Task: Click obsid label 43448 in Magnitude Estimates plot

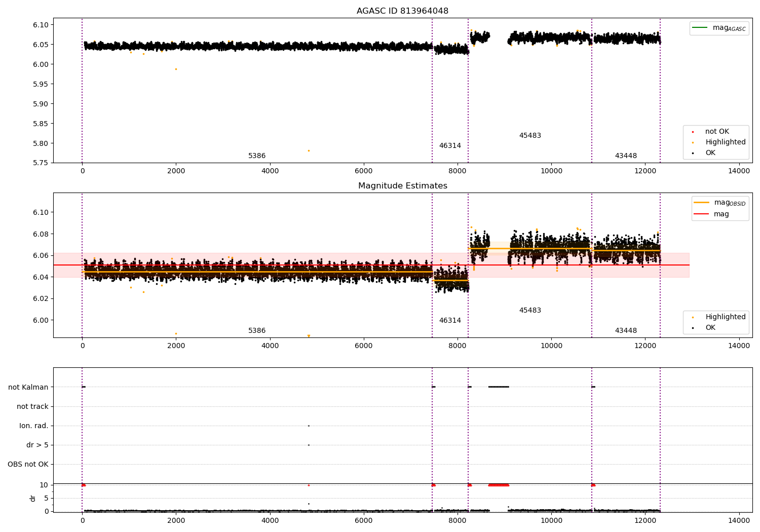Action: (626, 331)
